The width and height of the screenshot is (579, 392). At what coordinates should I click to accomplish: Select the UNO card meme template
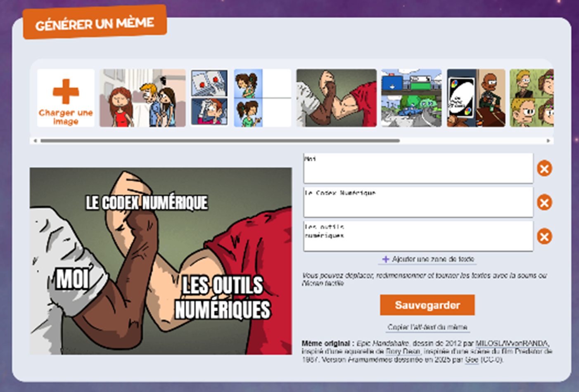point(476,98)
